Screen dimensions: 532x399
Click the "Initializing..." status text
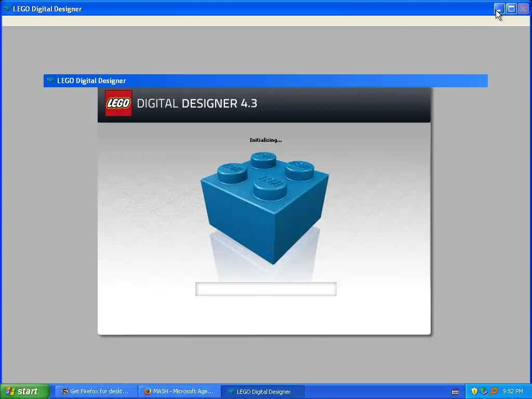point(265,140)
